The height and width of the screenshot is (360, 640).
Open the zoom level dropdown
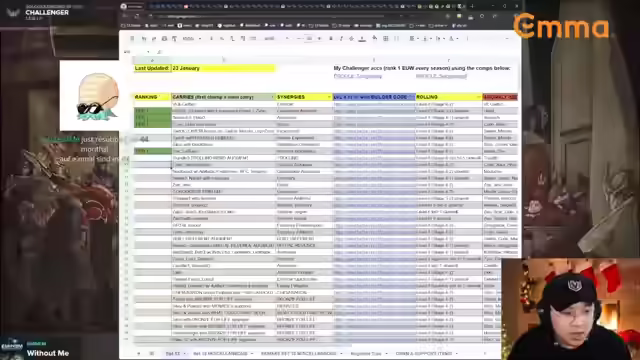pyautogui.click(x=191, y=39)
